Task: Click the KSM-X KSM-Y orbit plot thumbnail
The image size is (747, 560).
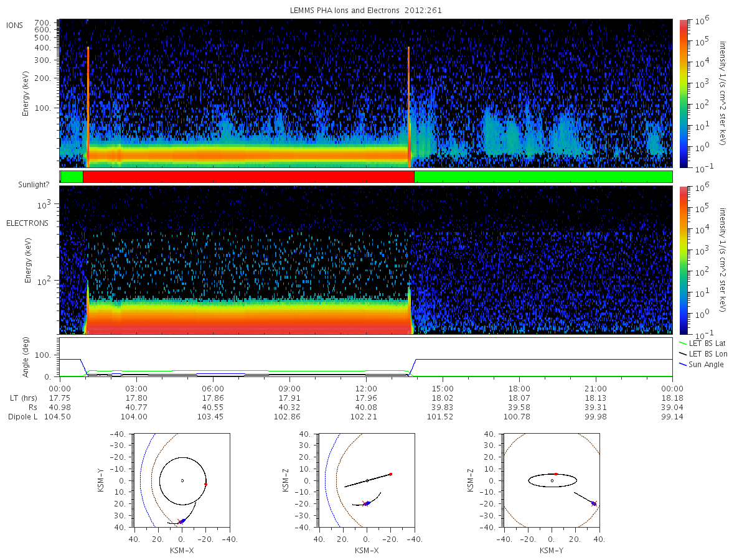Action: coord(182,480)
